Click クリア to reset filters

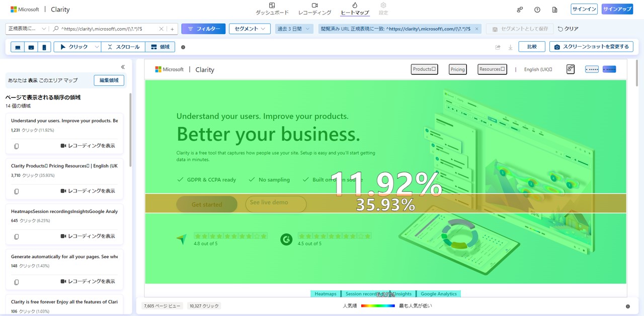pyautogui.click(x=569, y=29)
